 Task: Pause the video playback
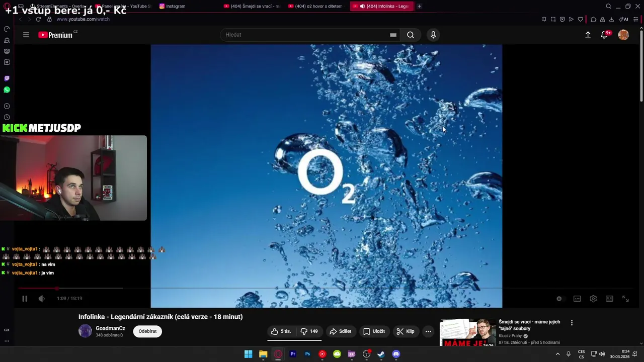[x=24, y=299]
